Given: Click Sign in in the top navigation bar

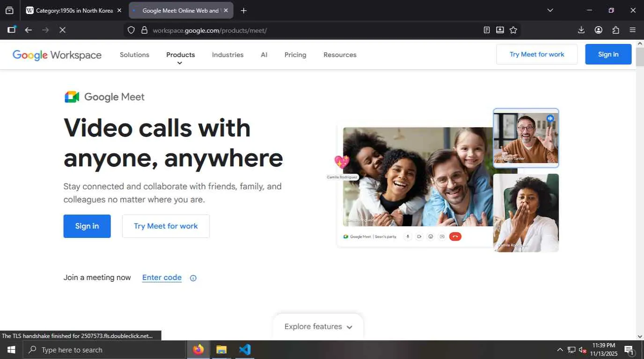Looking at the screenshot, I should [608, 54].
